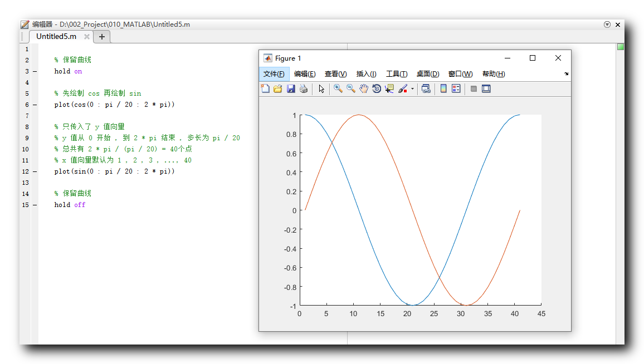
Task: Minimize the Figure 1 window
Action: [x=508, y=58]
